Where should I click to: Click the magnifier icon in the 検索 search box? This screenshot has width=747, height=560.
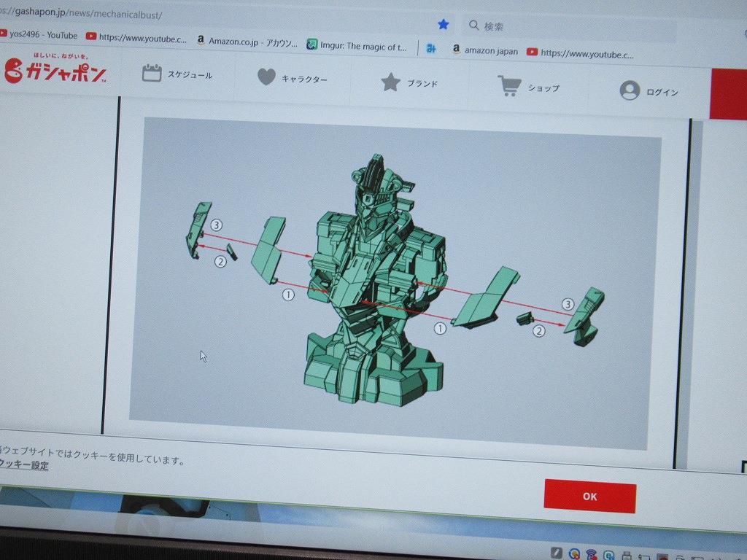point(473,25)
